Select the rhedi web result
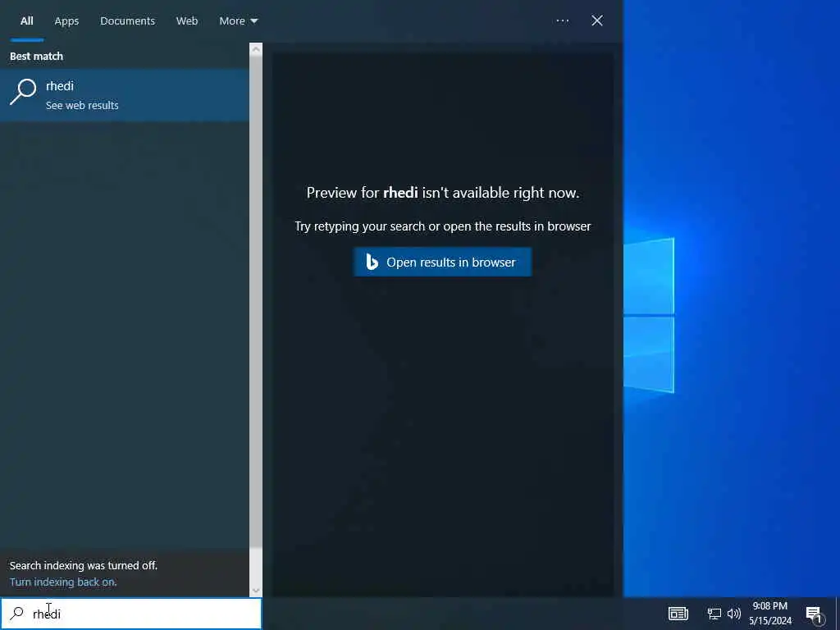Viewport: 840px width, 630px height. pos(125,95)
